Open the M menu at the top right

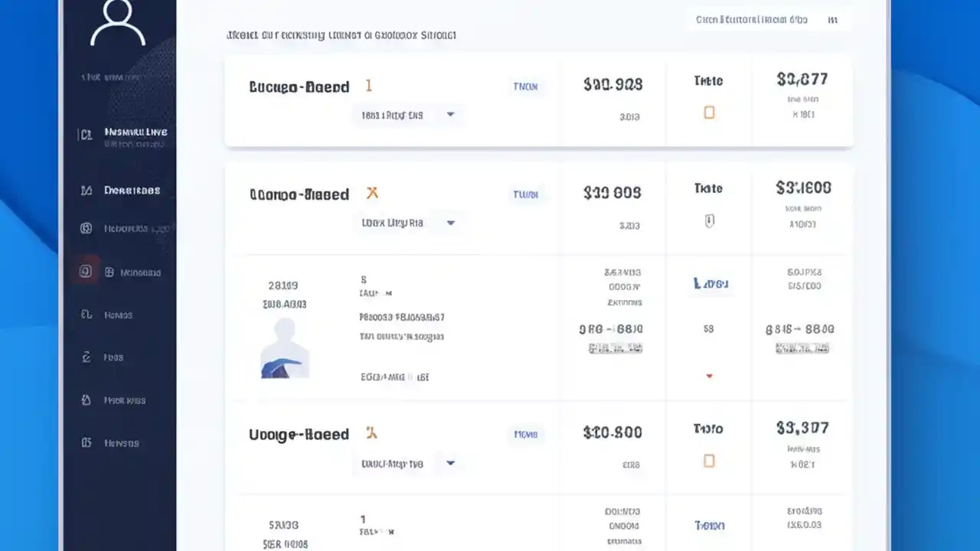tap(833, 20)
